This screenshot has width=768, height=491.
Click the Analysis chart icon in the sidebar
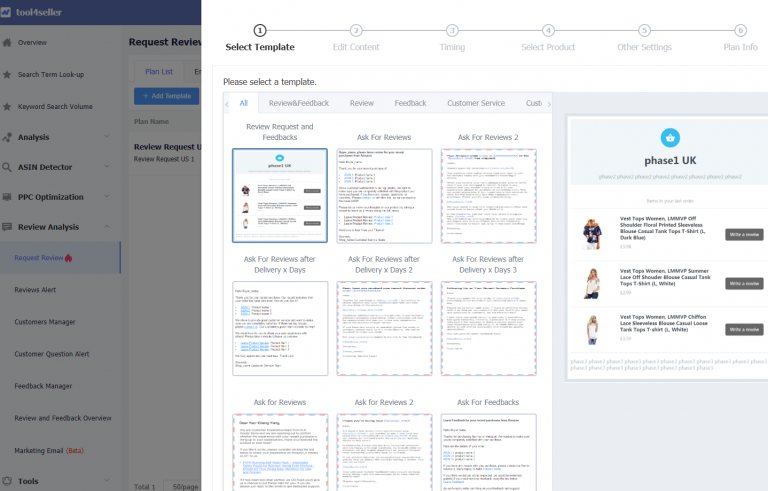point(7,137)
